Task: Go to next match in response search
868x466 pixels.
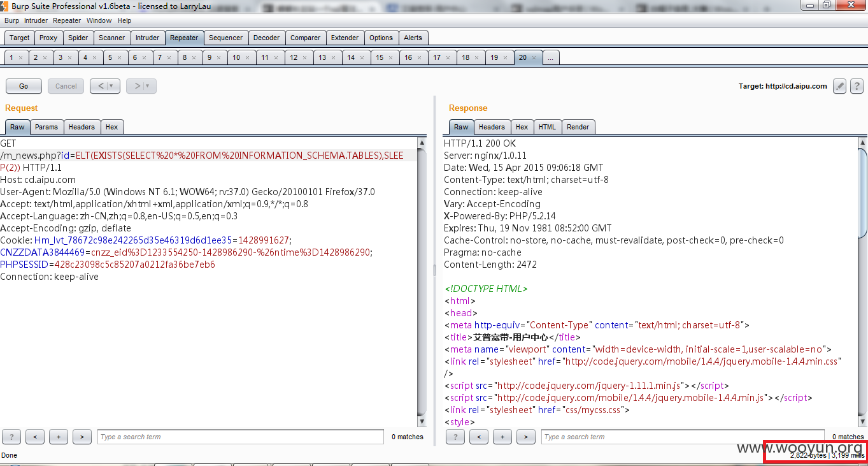Action: tap(526, 437)
